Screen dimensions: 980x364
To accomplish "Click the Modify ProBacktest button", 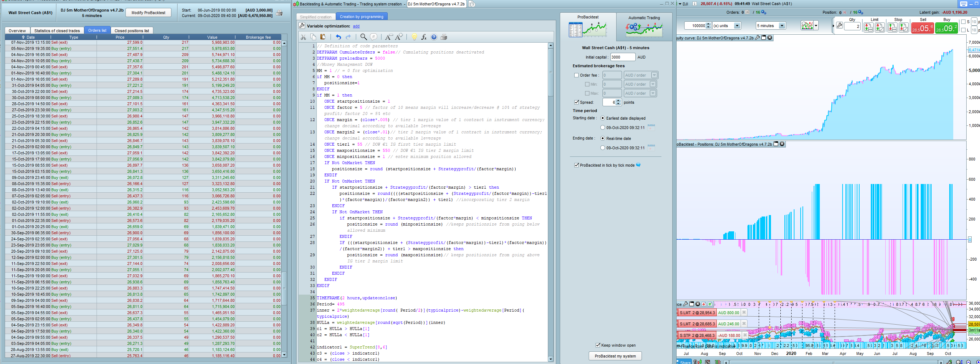I will [148, 13].
